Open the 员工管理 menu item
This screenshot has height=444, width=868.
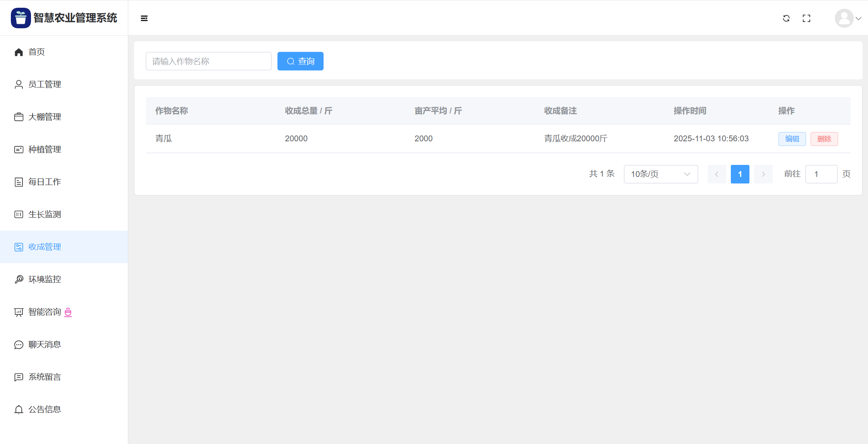[x=45, y=84]
